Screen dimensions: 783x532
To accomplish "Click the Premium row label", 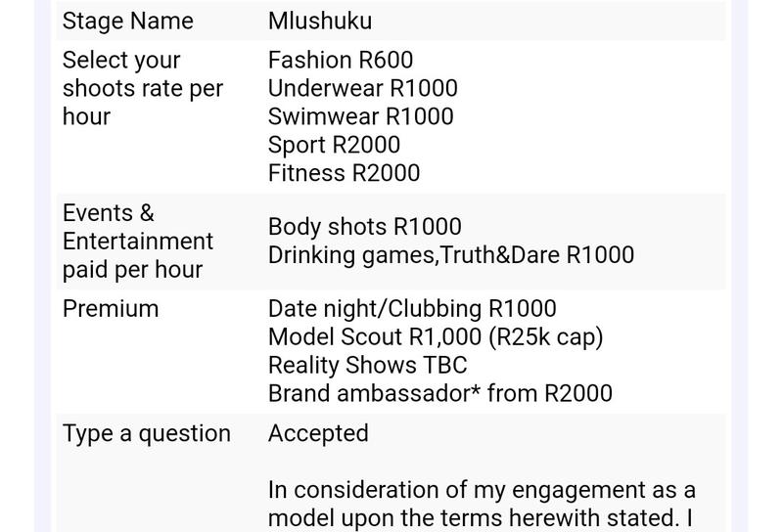I will click(111, 309).
